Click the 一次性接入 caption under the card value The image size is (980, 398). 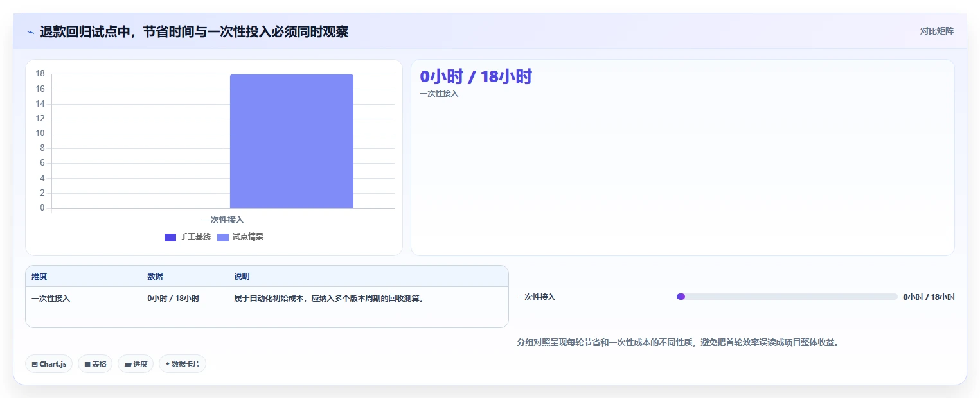click(439, 94)
